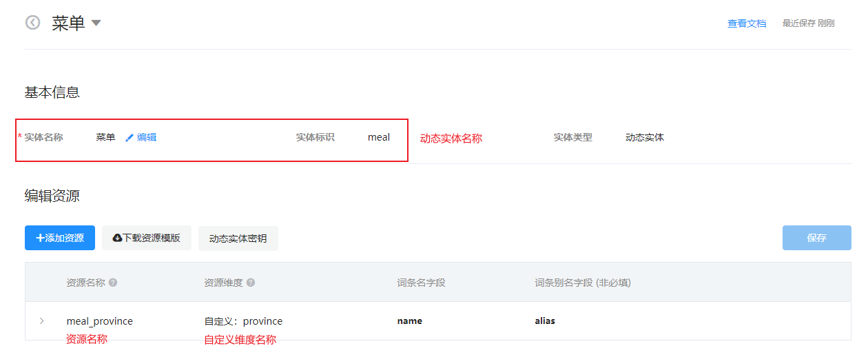The image size is (868, 355).
Task: Edit entity name via 编辑 link
Action: pos(147,137)
